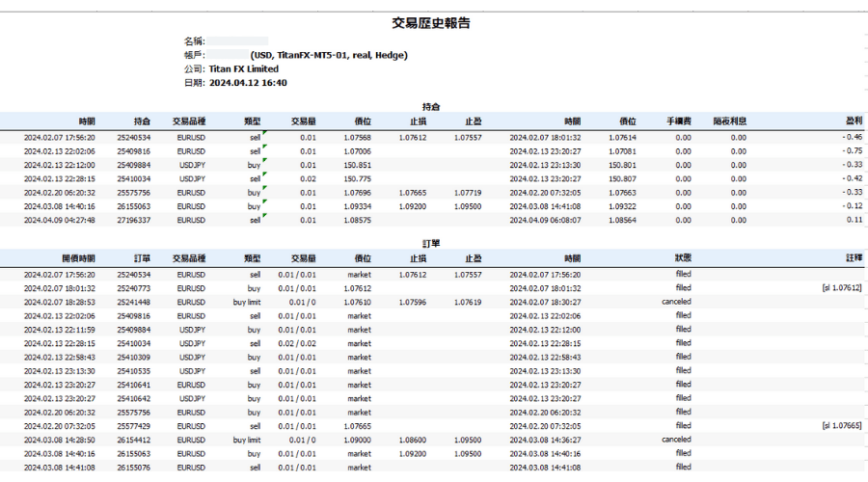Click green marker on position 27196337 sell cell
This screenshot has width=868, height=482.
coord(263,215)
